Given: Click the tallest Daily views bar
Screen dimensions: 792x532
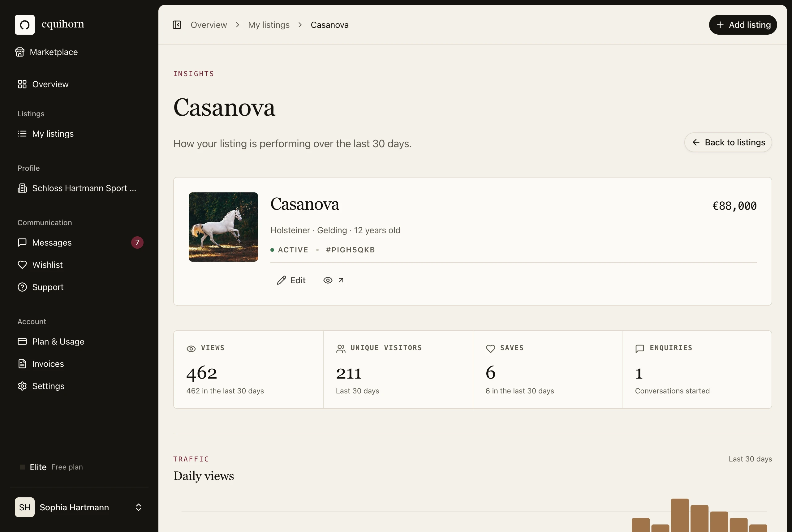Looking at the screenshot, I should [x=680, y=515].
